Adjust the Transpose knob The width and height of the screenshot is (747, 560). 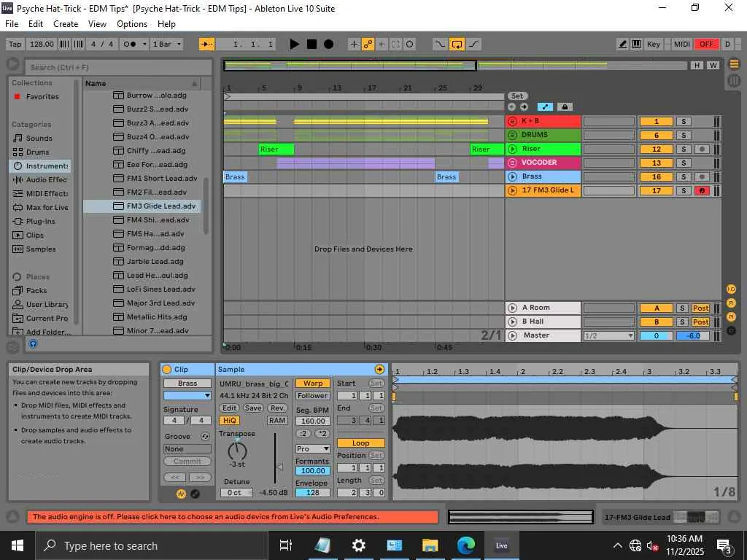[237, 451]
